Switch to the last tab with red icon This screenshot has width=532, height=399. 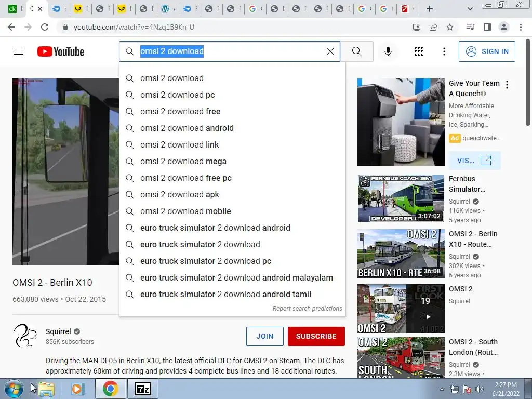pos(404,9)
